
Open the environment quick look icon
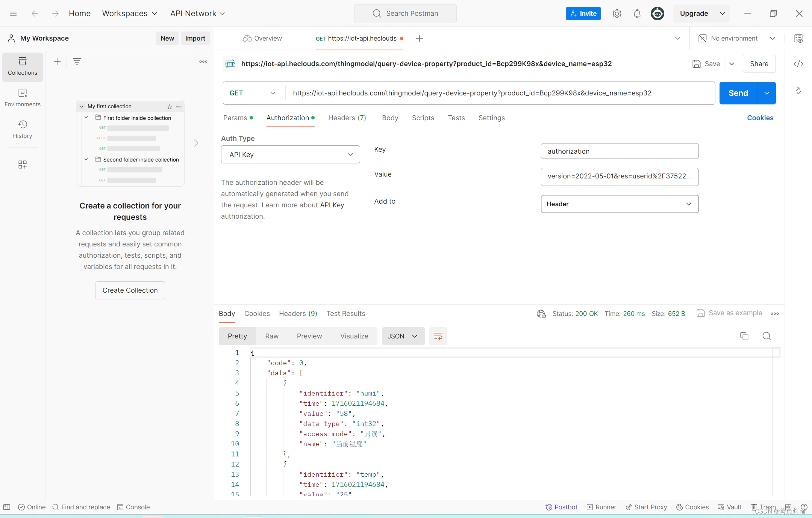point(798,38)
